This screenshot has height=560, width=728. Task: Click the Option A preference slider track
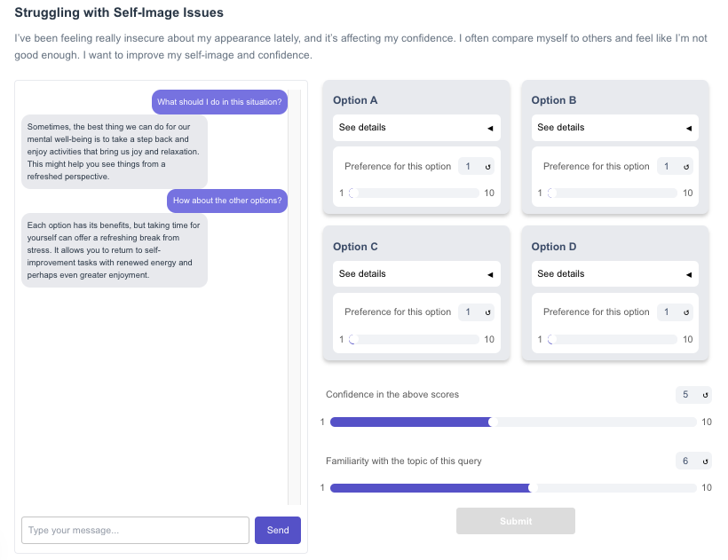pyautogui.click(x=415, y=193)
